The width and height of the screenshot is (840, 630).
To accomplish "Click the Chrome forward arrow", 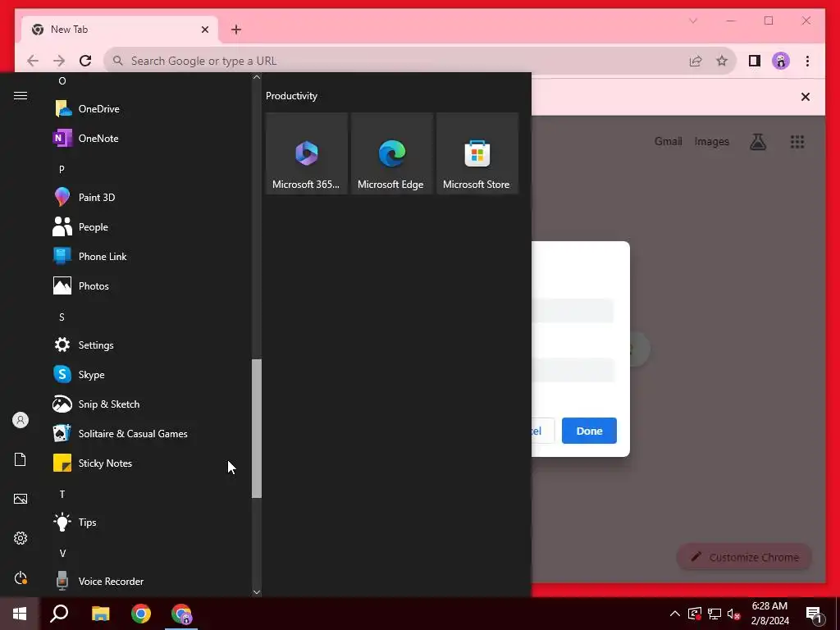I will (59, 61).
